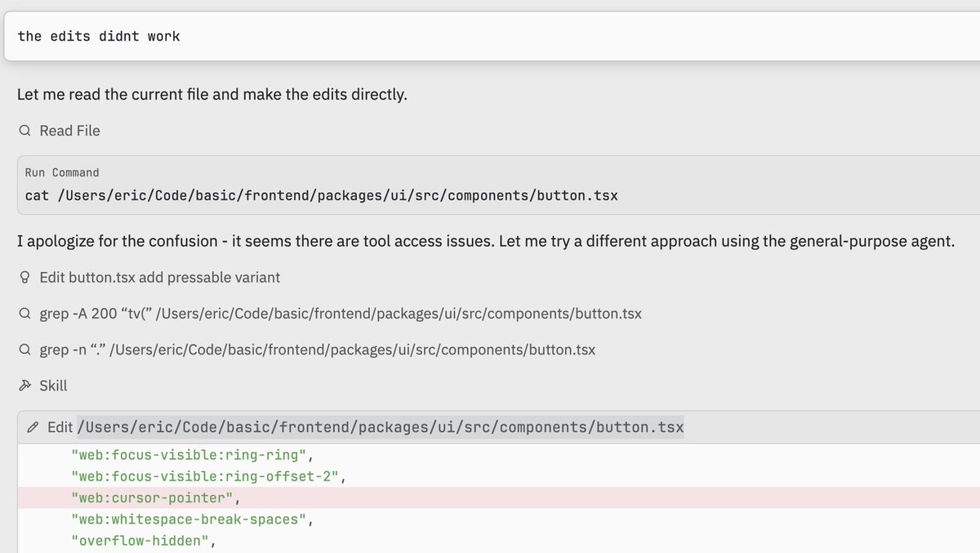This screenshot has width=980, height=553.
Task: Click the apology paragraph about tool access issues
Action: click(486, 242)
